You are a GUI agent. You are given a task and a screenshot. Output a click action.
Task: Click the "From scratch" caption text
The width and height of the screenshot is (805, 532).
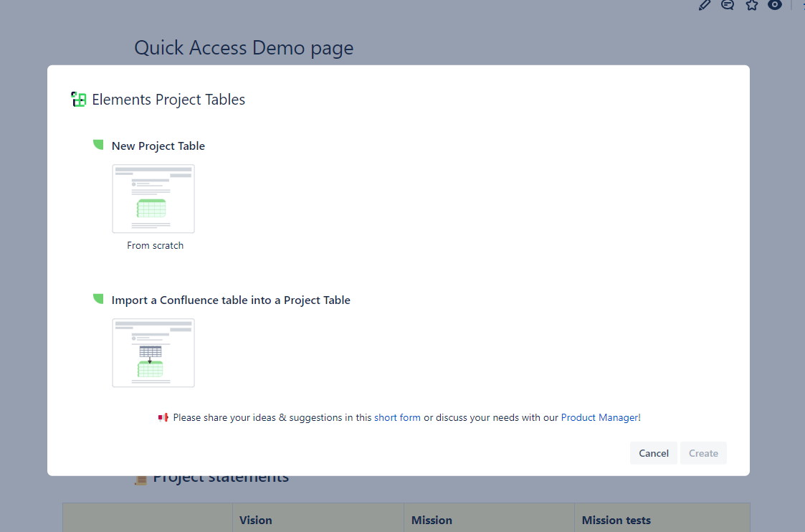(155, 245)
